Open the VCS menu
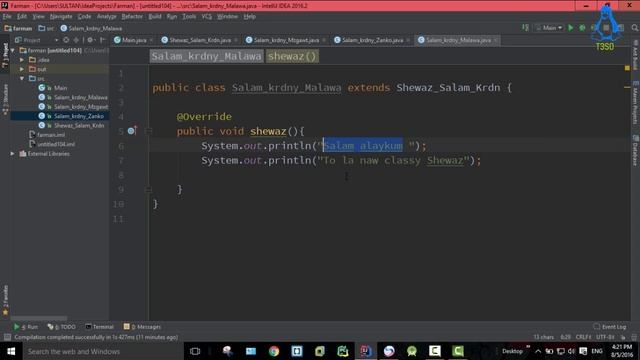 point(207,17)
